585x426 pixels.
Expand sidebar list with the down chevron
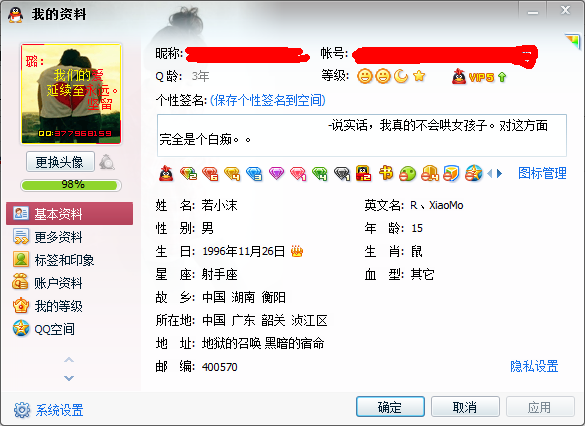69,378
